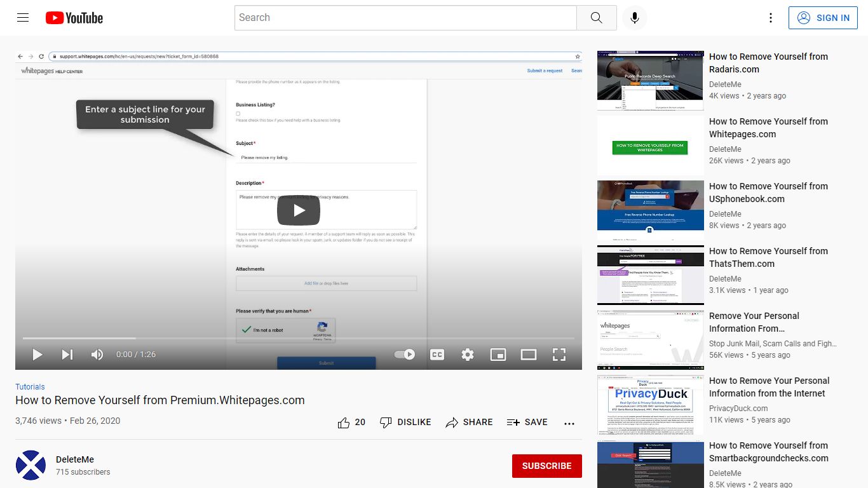The image size is (868, 488).
Task: Play the video using the center play button
Action: click(x=299, y=210)
